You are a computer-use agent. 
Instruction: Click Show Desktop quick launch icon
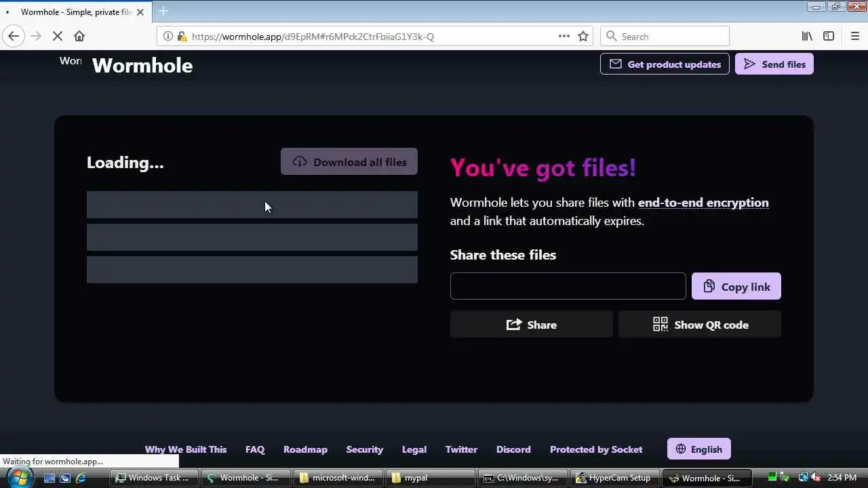tap(49, 478)
